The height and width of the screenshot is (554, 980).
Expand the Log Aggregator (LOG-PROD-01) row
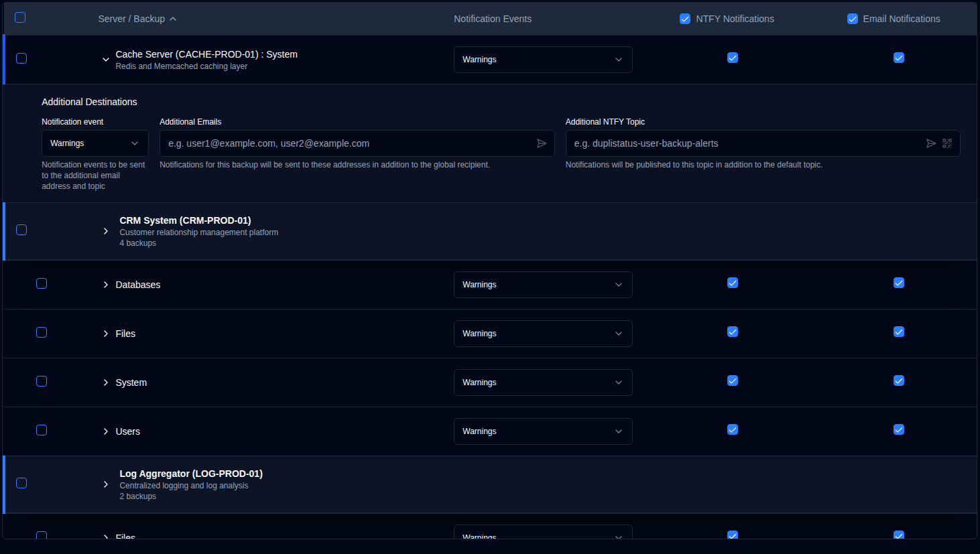point(106,484)
